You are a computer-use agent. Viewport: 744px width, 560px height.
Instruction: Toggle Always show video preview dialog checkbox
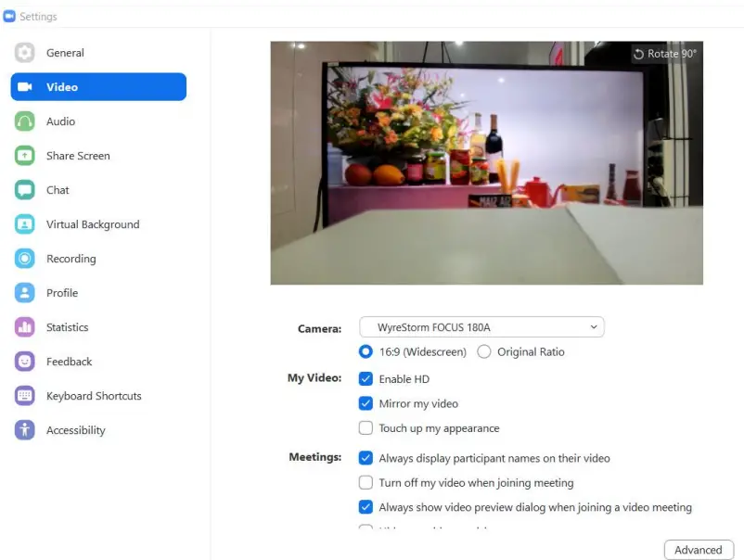click(x=366, y=507)
